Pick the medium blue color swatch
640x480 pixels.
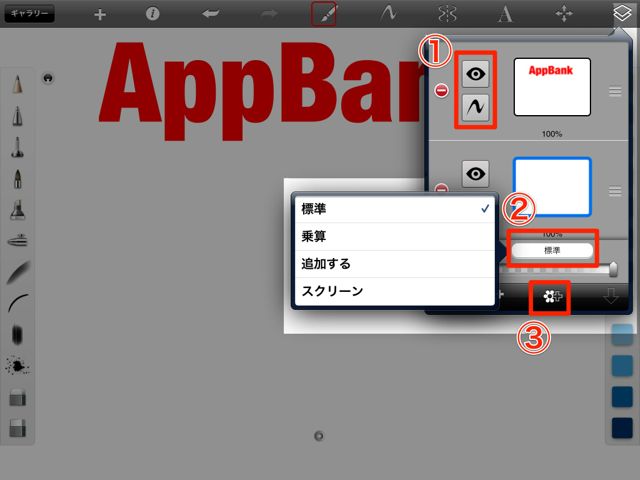[x=622, y=365]
